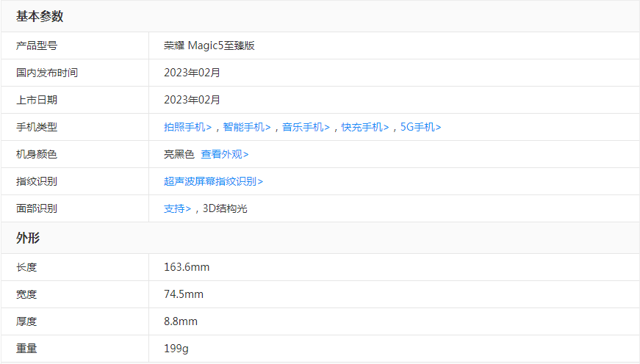Open the 快充手机 link
This screenshot has width=640, height=364.
pyautogui.click(x=365, y=127)
